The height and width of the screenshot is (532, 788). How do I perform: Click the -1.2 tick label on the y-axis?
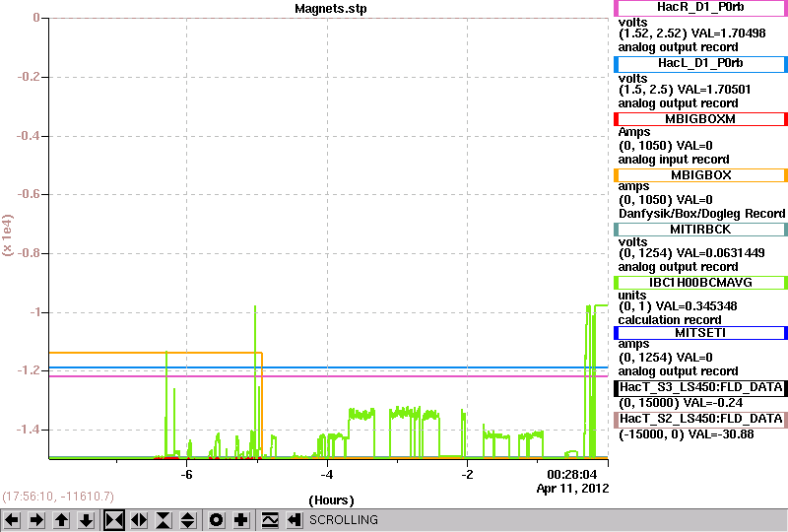click(x=28, y=370)
